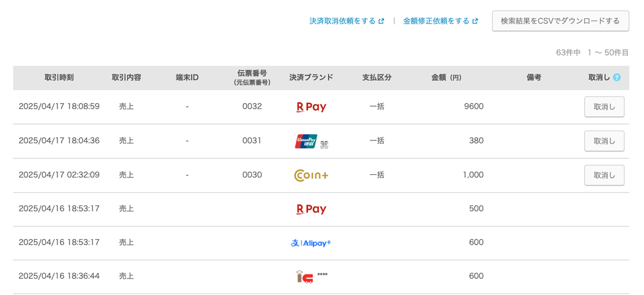Click the COIN+ brand logo
The height and width of the screenshot is (295, 644).
[x=311, y=175]
